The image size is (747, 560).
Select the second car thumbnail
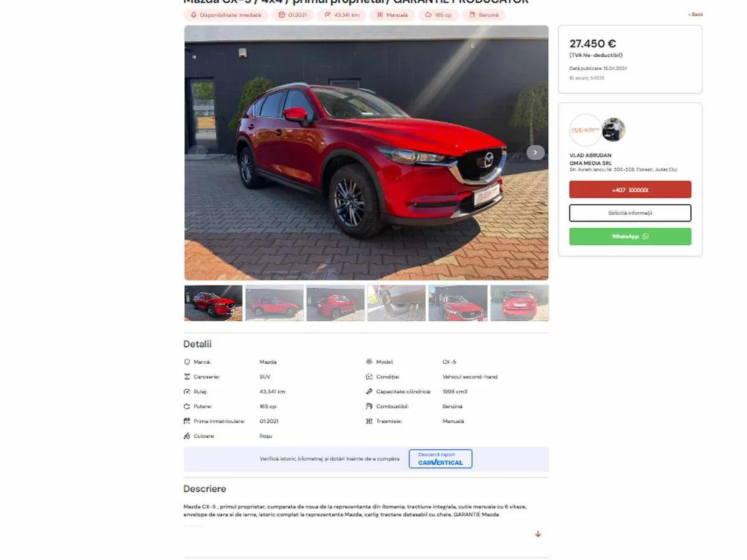tap(275, 303)
